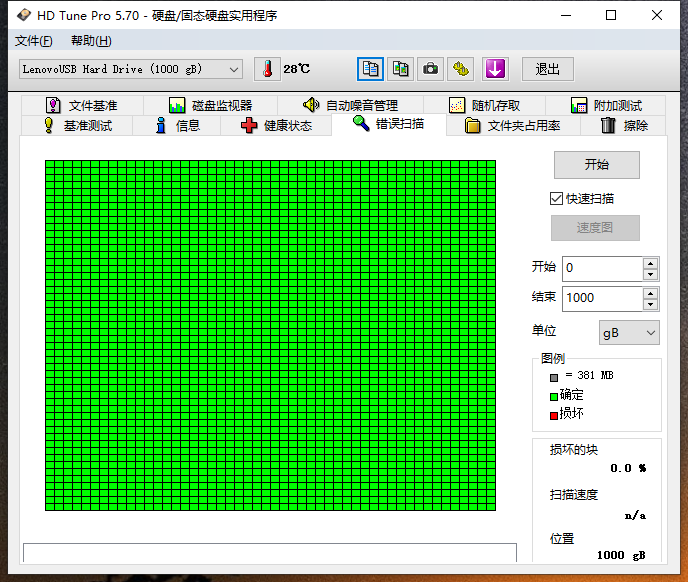Open the 帮助(H) menu
This screenshot has width=688, height=582.
[x=91, y=41]
